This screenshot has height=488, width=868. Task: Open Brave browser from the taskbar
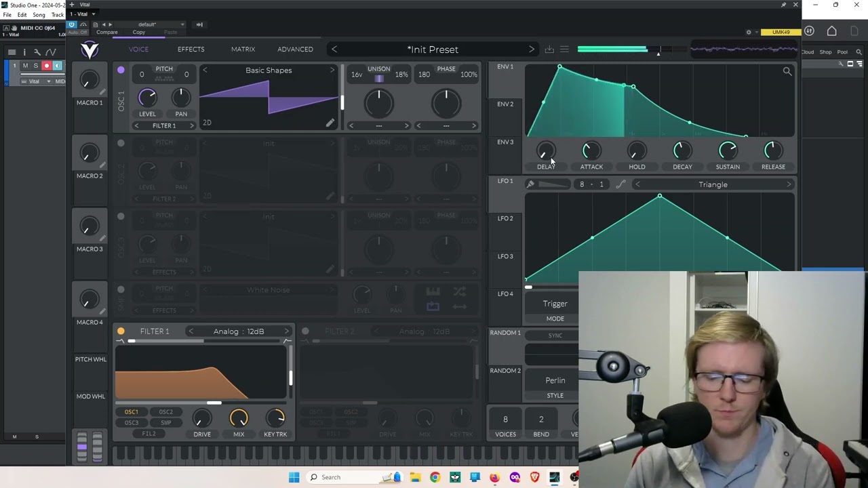534,477
